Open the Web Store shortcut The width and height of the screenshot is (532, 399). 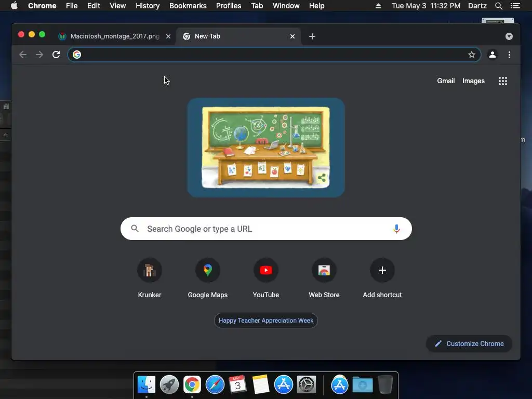[x=324, y=278]
